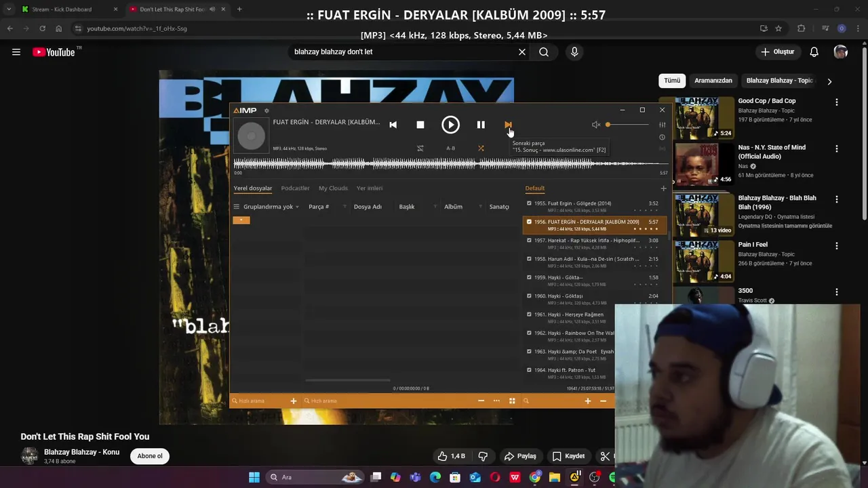The image size is (868, 488).
Task: Open options for Good Cop / Bad Cop
Action: click(x=837, y=102)
